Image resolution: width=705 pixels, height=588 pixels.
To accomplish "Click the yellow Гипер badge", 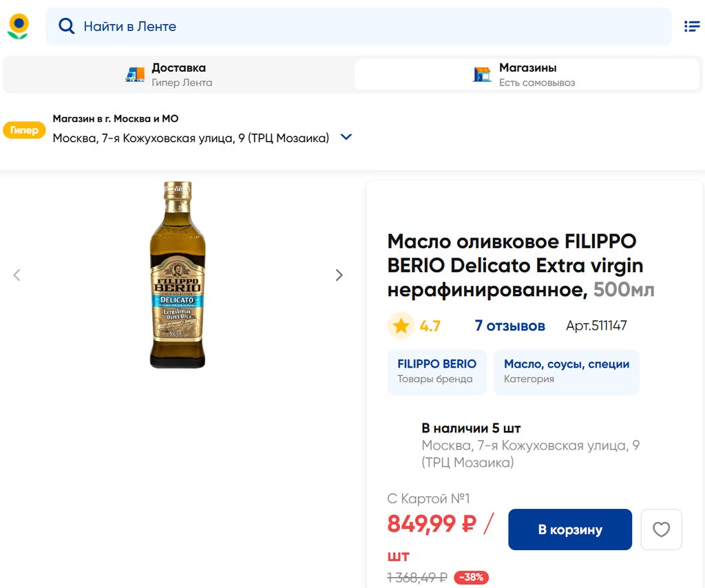I will [24, 130].
